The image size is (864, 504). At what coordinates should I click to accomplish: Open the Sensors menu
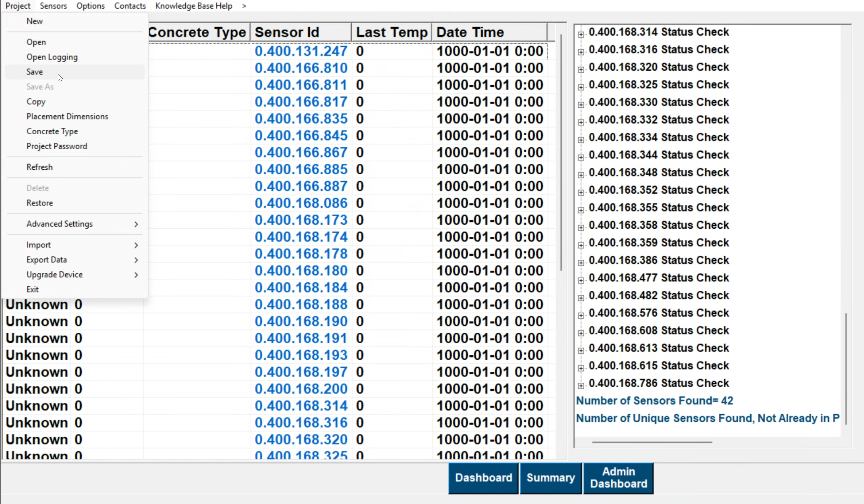53,6
